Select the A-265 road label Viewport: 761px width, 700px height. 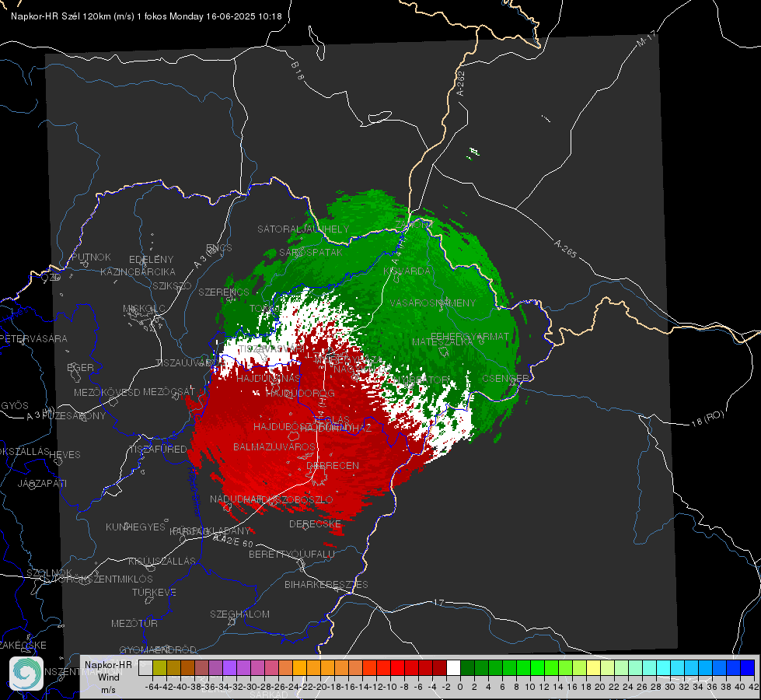coord(565,249)
